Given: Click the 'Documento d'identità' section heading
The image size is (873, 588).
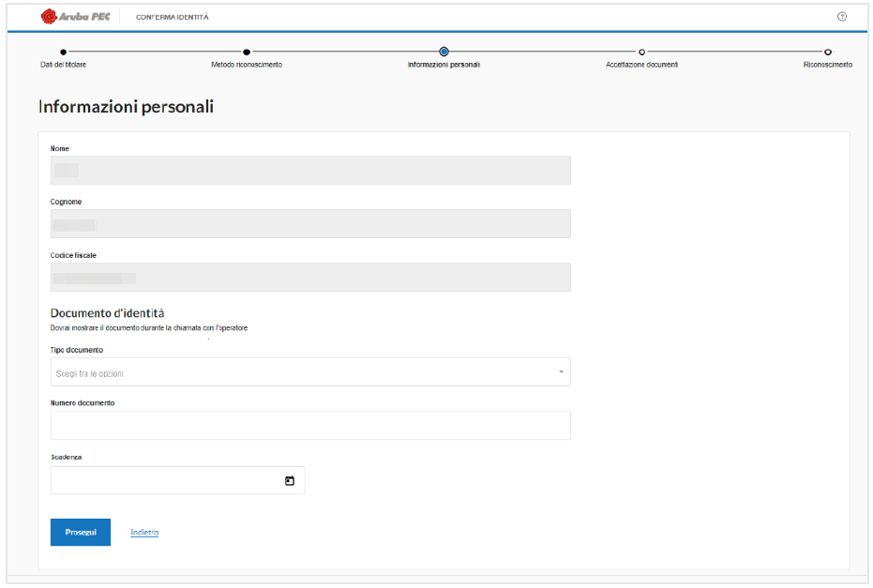Looking at the screenshot, I should (107, 312).
